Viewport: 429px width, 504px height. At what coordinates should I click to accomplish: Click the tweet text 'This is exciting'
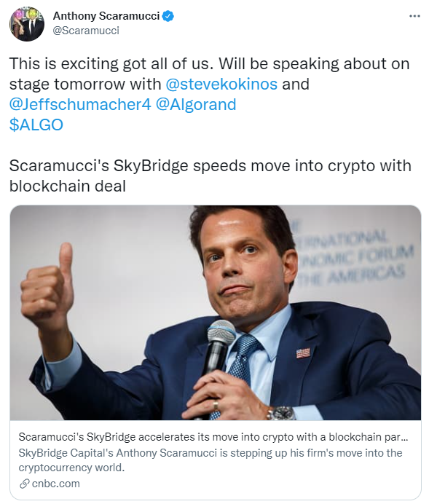tap(63, 63)
